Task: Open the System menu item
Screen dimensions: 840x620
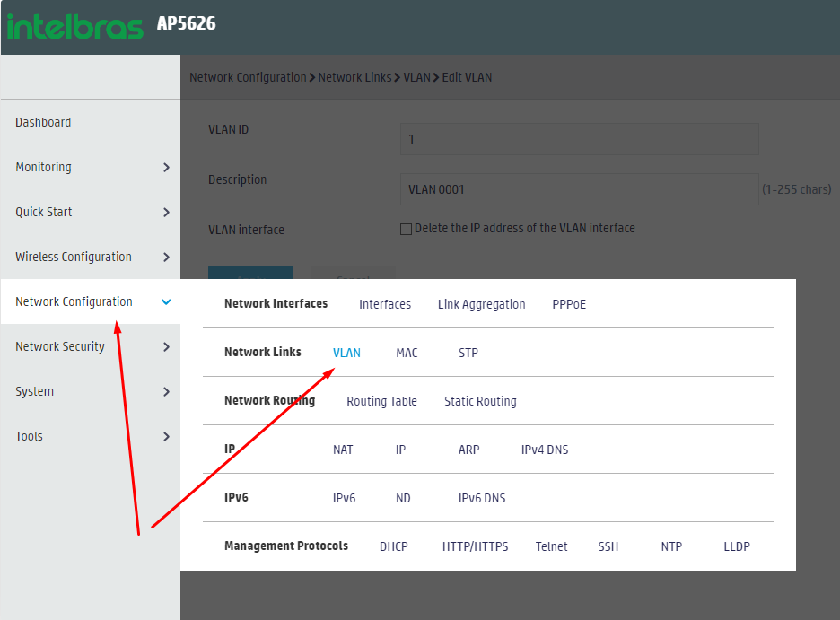Action: coord(34,391)
